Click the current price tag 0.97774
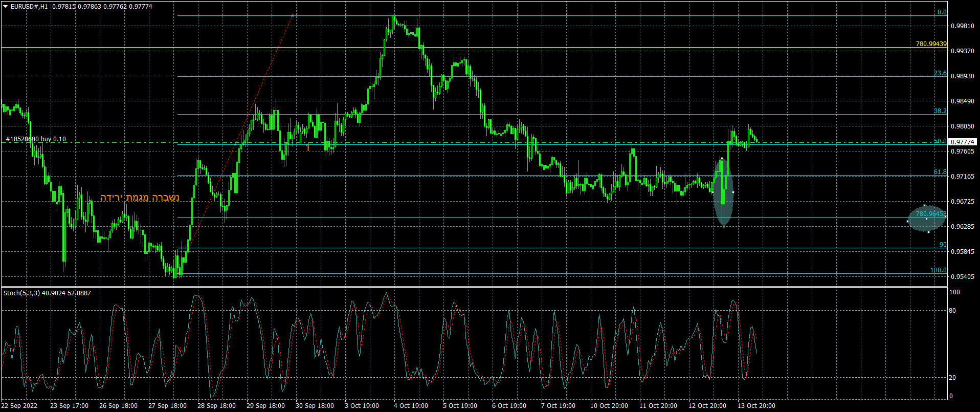Viewport: 980px width, 412px height. pyautogui.click(x=963, y=142)
